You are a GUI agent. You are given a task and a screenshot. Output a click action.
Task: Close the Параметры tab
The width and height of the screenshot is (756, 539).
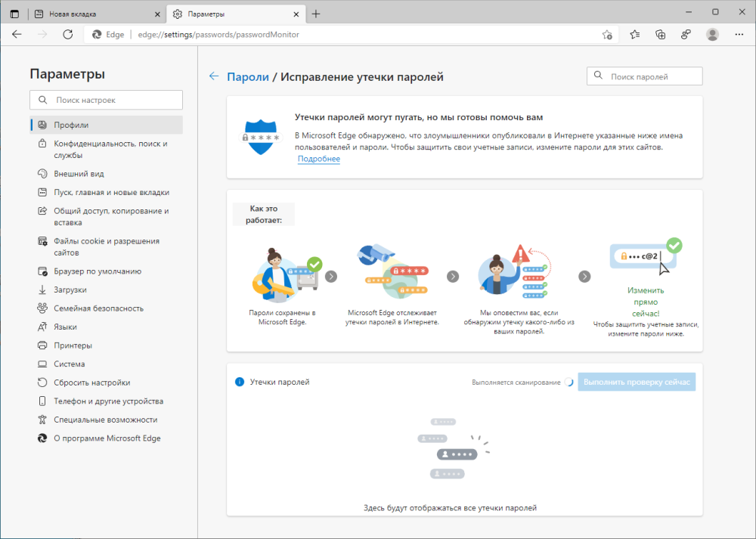coord(296,14)
